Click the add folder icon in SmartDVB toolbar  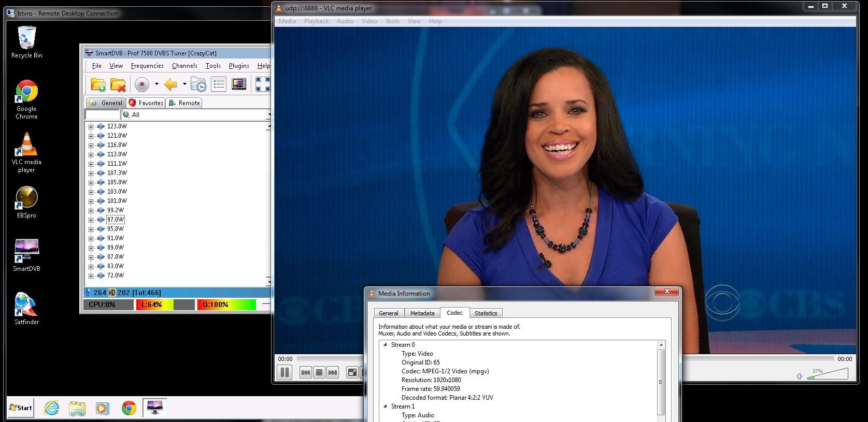coord(98,84)
